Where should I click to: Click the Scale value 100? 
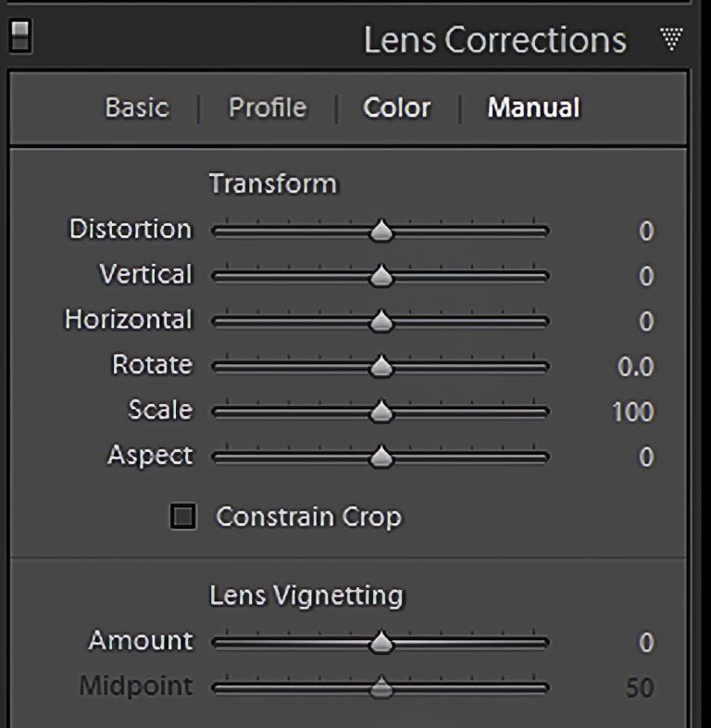click(633, 411)
